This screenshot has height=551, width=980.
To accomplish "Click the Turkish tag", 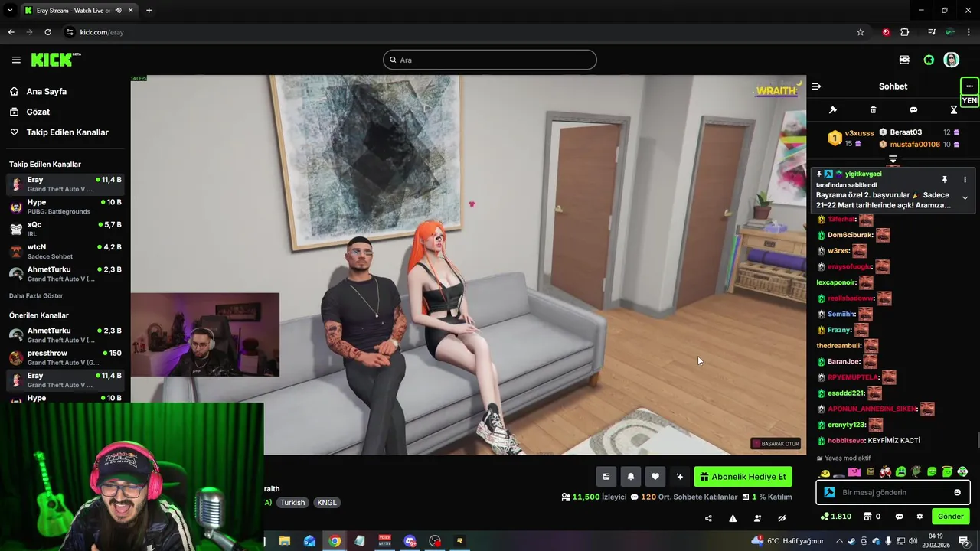I will click(x=292, y=503).
